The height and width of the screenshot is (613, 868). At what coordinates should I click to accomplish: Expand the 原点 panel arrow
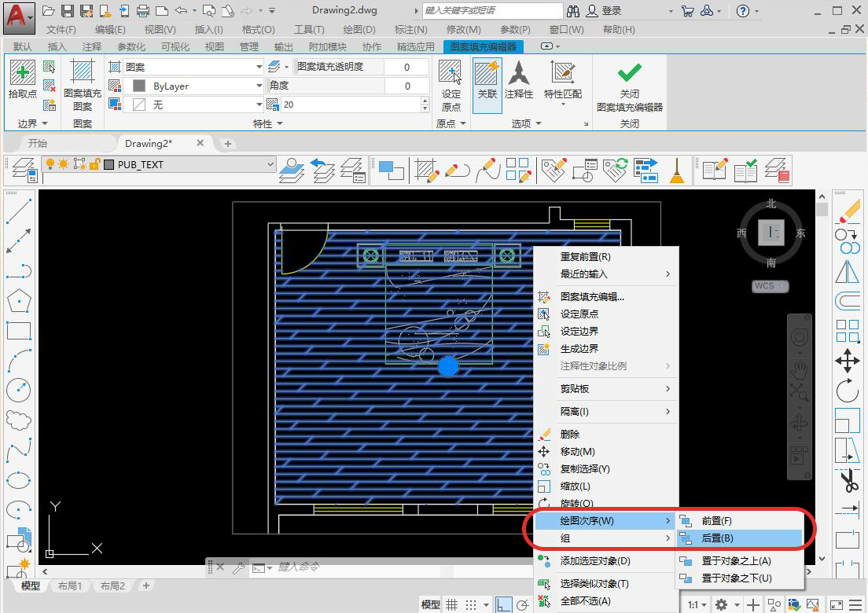point(463,123)
